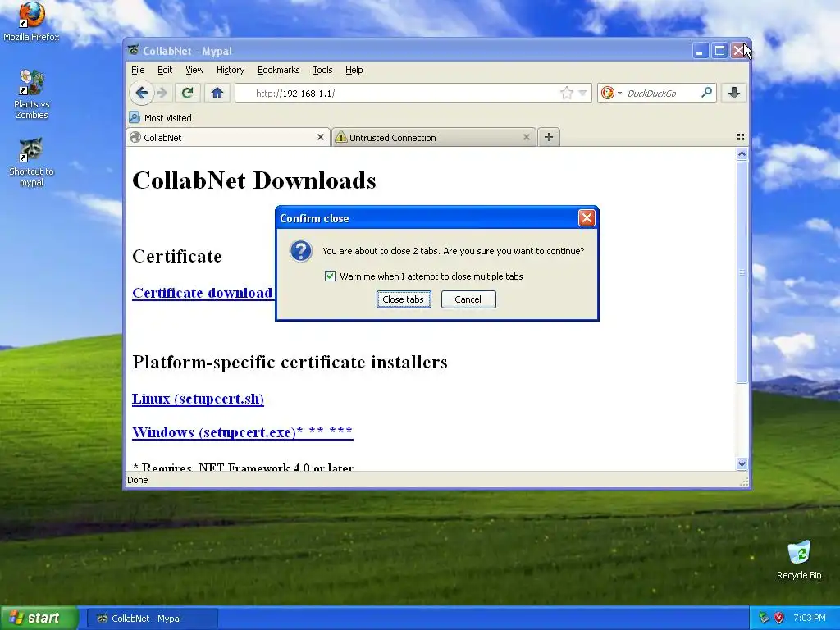This screenshot has width=840, height=630.
Task: Show all tabs with the tab groups icon
Action: (741, 137)
